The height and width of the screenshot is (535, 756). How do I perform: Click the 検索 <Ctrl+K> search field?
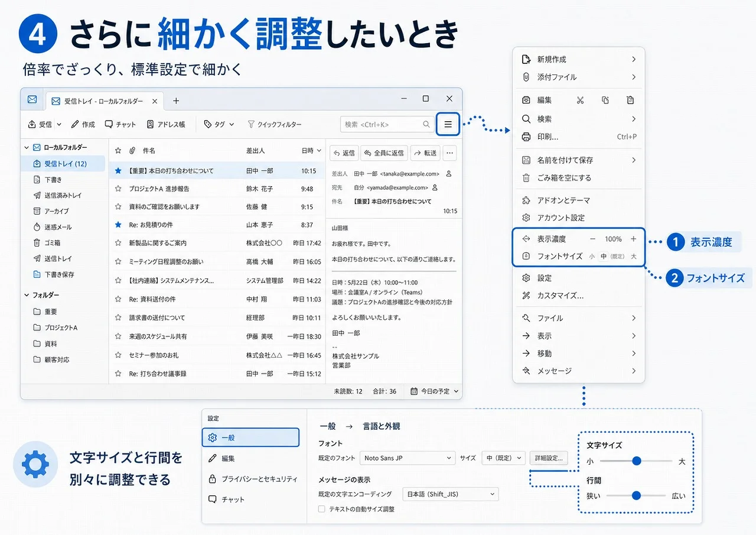[387, 124]
